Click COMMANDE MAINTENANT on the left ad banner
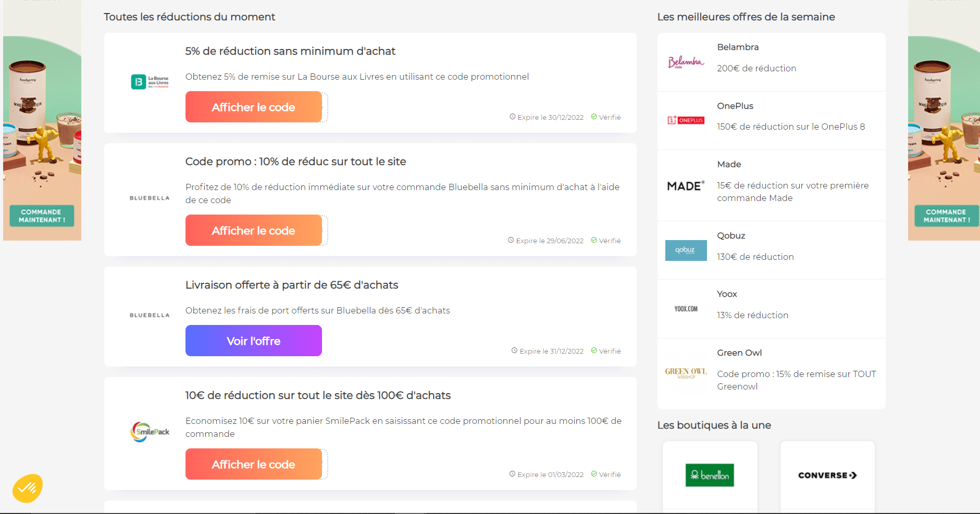Screen dimensions: 980x514 click(42, 215)
